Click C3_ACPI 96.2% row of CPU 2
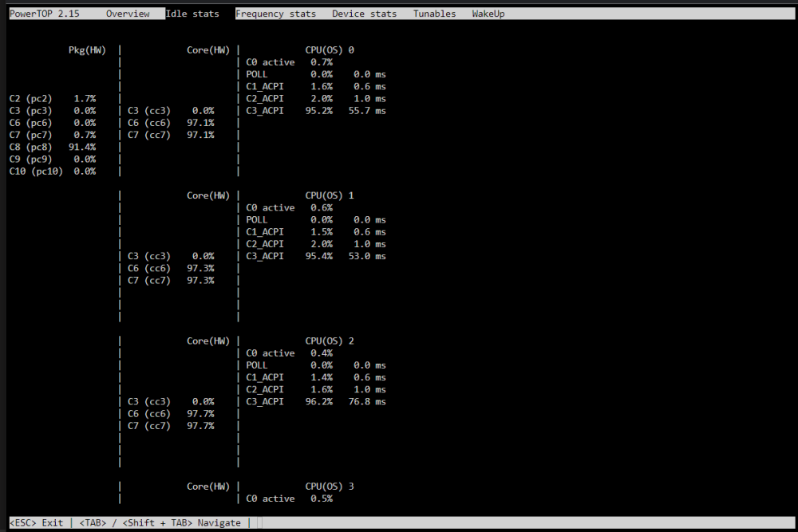This screenshot has width=798, height=532. (x=315, y=402)
